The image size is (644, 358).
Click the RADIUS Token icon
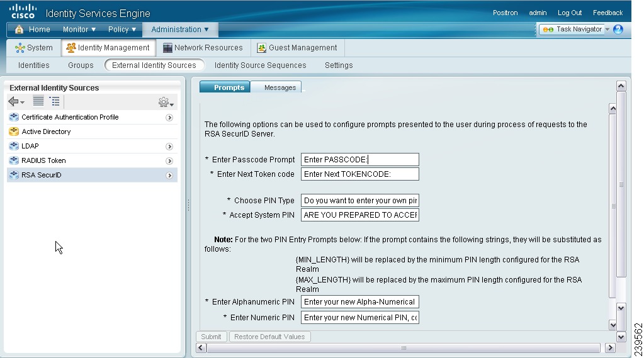pyautogui.click(x=14, y=160)
